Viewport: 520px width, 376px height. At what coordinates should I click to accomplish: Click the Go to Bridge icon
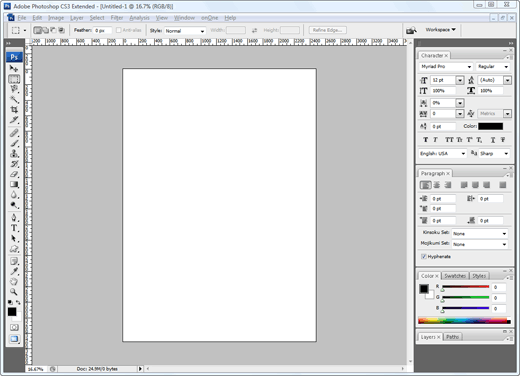click(411, 30)
